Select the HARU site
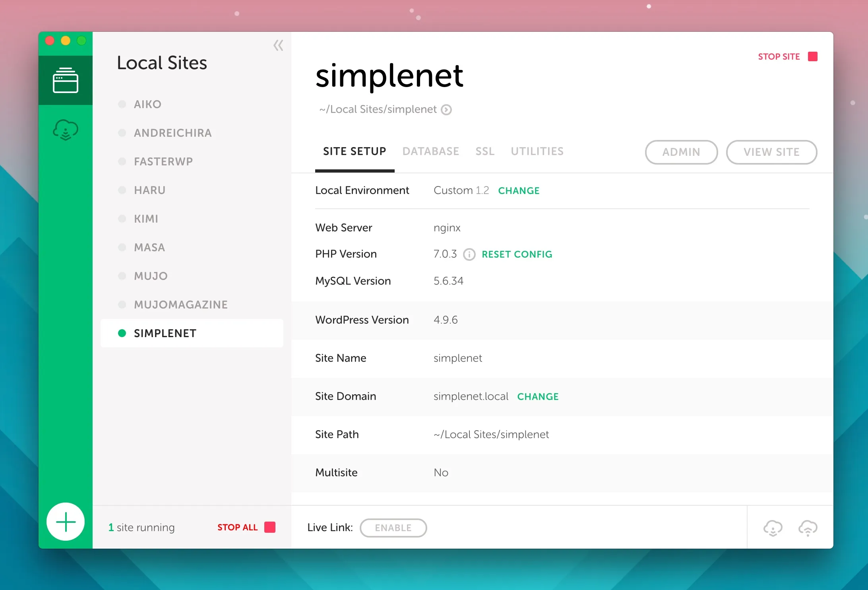The height and width of the screenshot is (590, 868). [x=192, y=190]
